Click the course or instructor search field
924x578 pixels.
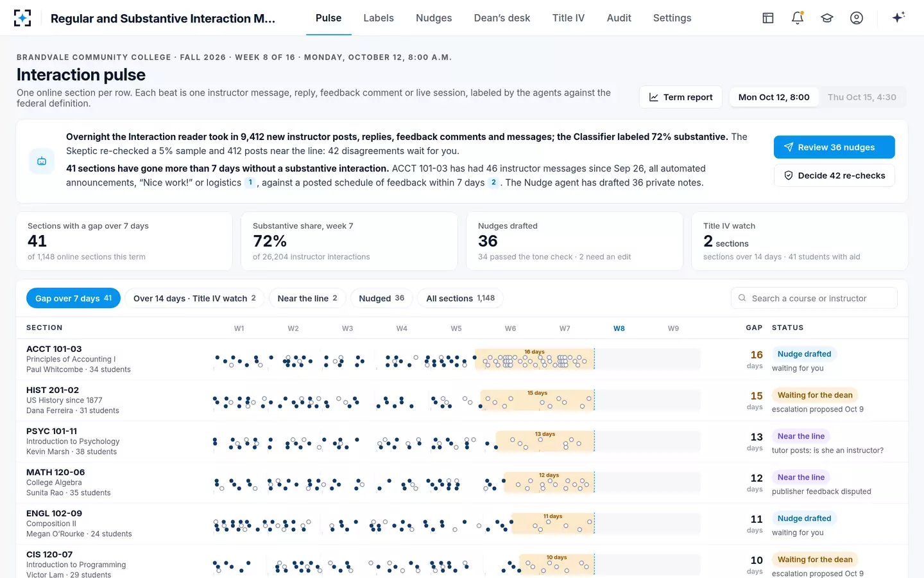(x=814, y=298)
